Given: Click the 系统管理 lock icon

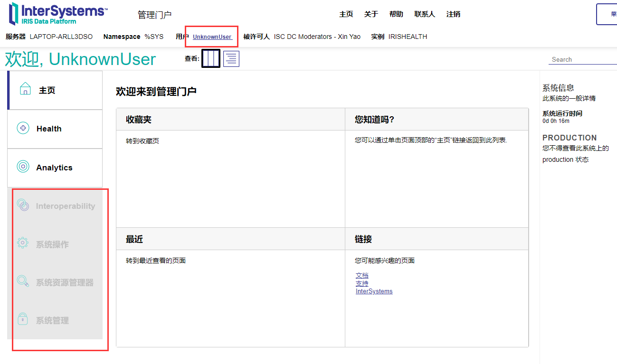Looking at the screenshot, I should (x=22, y=318).
